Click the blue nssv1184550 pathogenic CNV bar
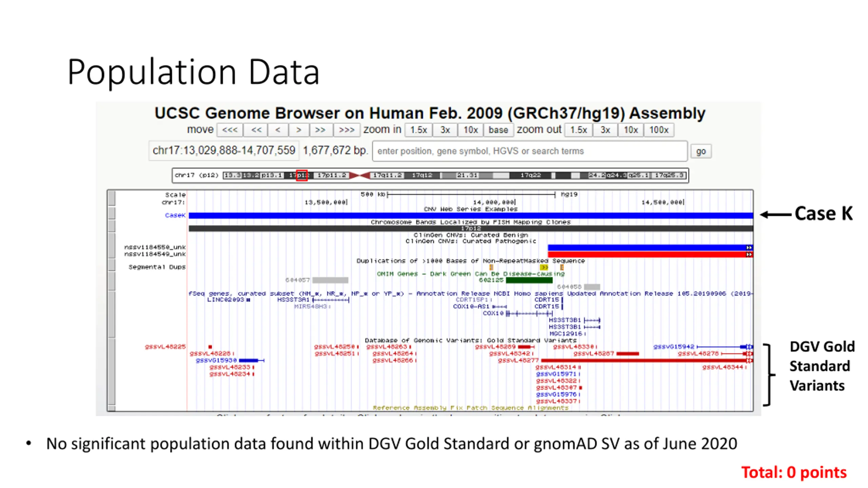Screen dimensions: 868x488 pos(650,248)
